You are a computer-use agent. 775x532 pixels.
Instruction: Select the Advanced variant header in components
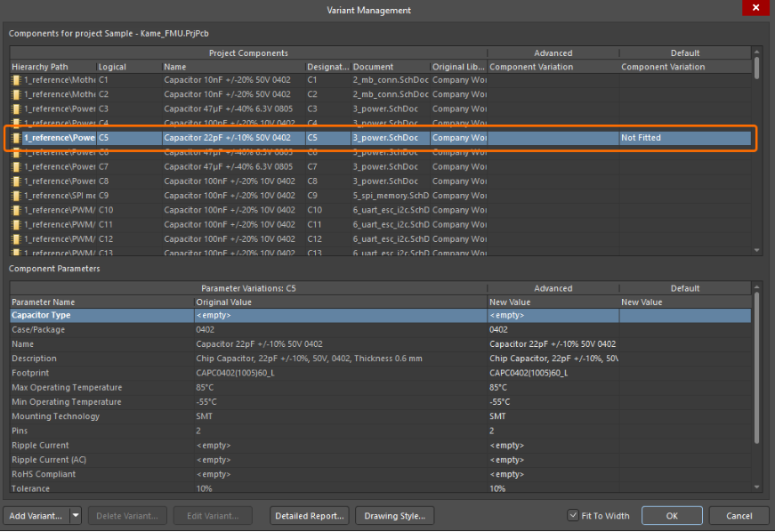tap(553, 52)
